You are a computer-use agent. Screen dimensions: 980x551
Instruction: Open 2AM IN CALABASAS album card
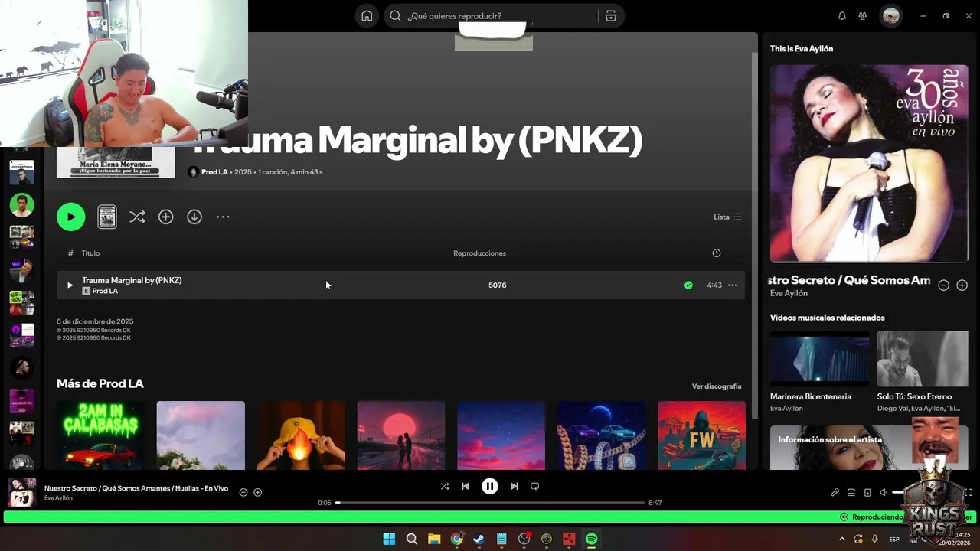click(100, 435)
